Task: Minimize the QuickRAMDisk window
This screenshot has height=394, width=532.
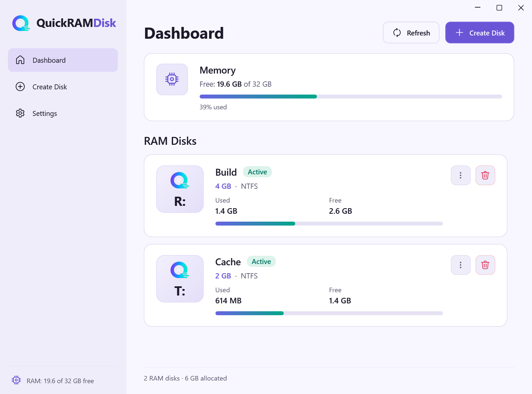Action: 478,8
